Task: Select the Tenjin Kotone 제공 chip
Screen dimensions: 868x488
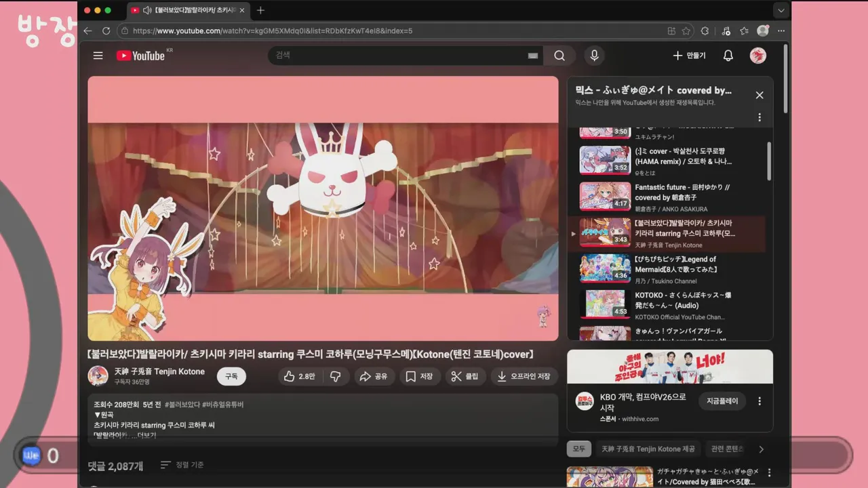Action: point(648,449)
